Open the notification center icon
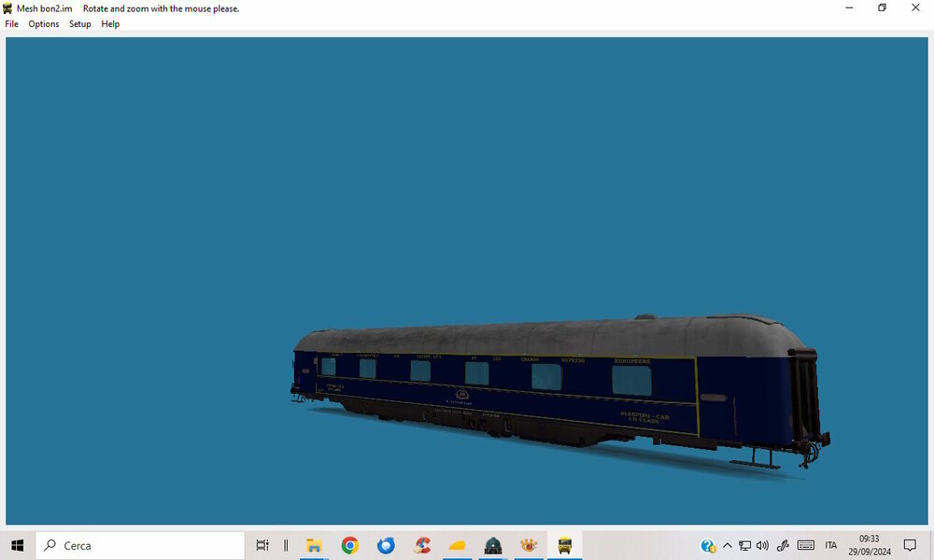 (x=910, y=545)
